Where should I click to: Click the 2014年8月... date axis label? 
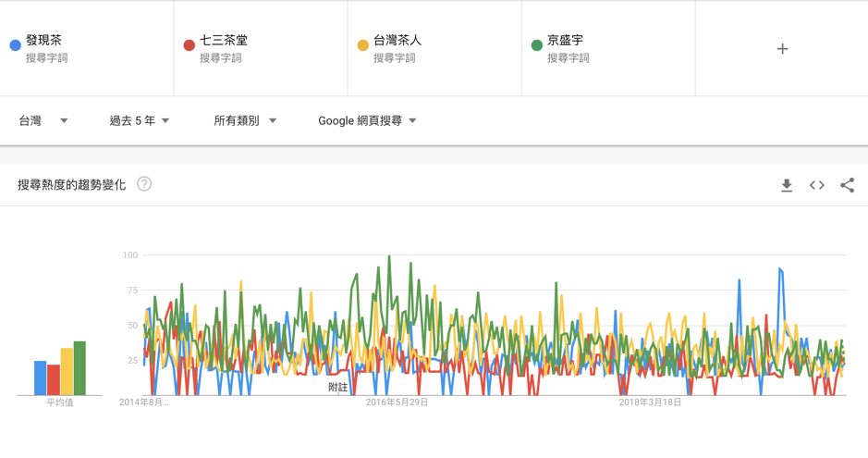point(144,402)
